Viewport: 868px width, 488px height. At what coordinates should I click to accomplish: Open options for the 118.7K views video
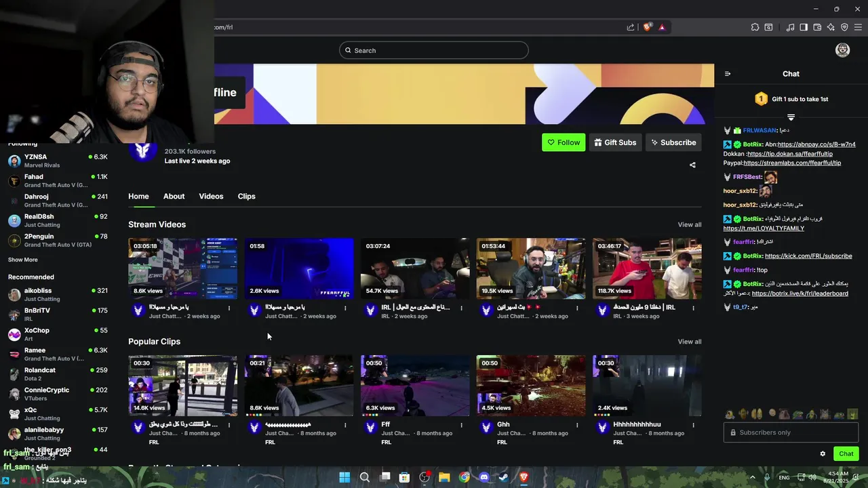pos(693,308)
